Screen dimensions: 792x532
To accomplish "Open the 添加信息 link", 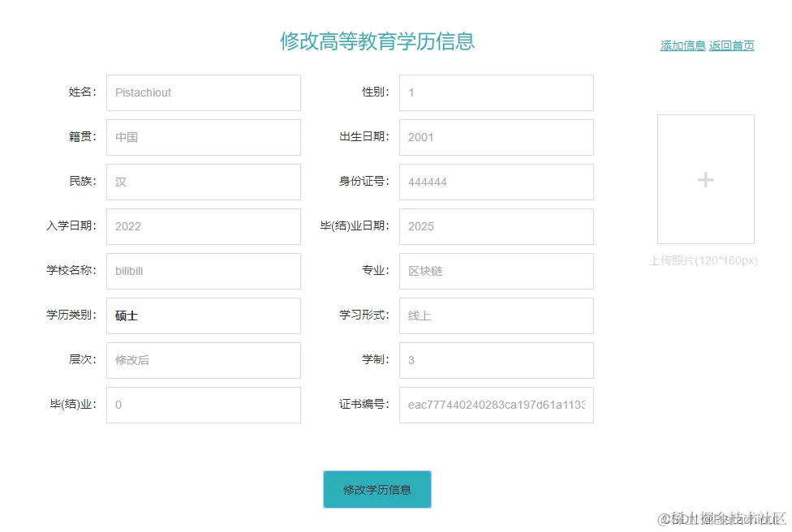I will pos(682,45).
